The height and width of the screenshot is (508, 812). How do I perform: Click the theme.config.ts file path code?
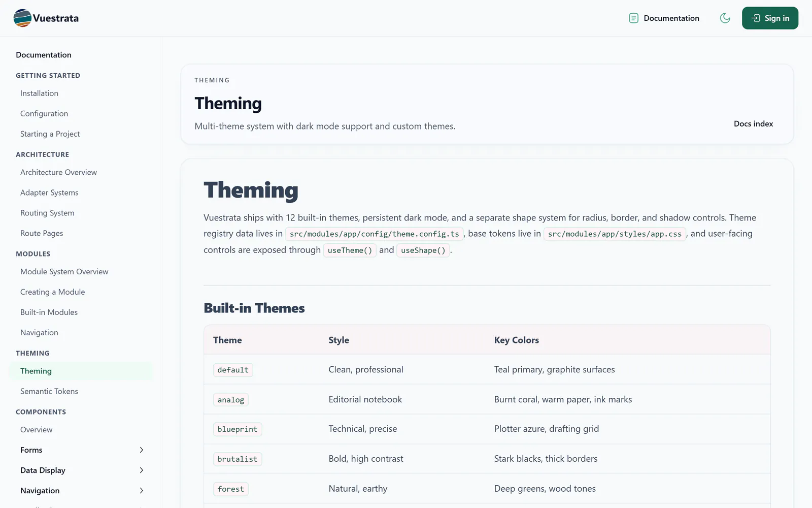(375, 234)
